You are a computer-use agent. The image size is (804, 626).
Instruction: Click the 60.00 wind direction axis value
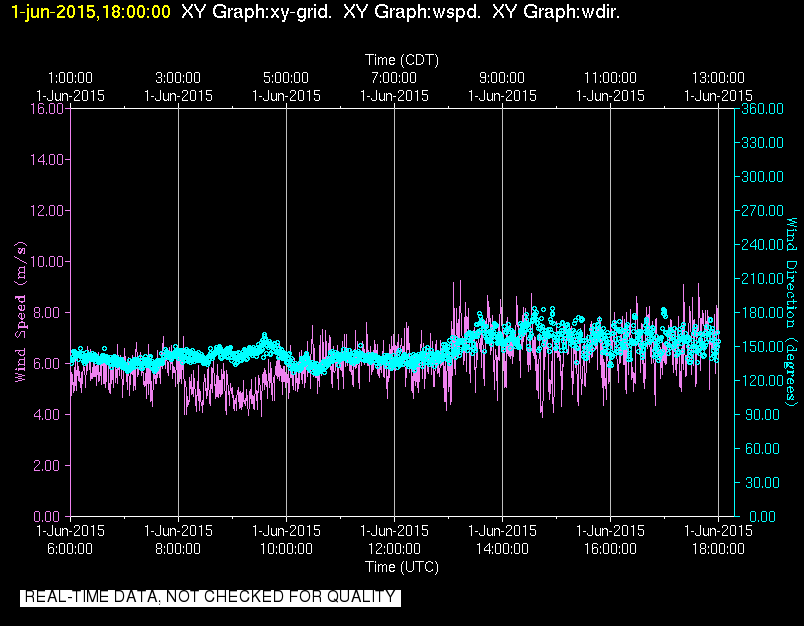(762, 449)
